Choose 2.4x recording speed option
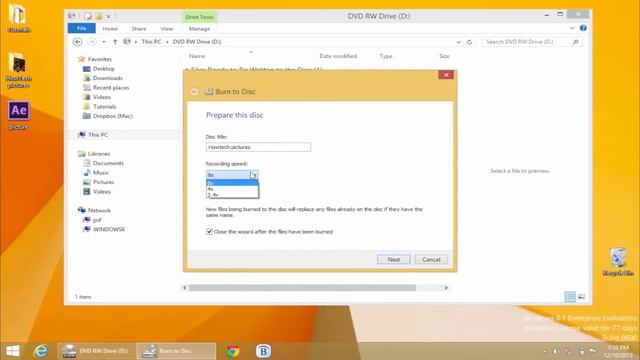 pos(232,195)
